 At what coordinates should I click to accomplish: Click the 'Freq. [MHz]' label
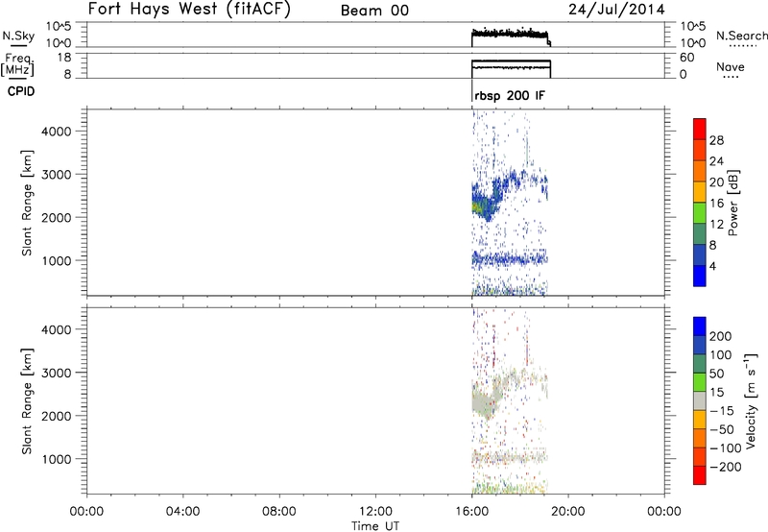point(18,64)
